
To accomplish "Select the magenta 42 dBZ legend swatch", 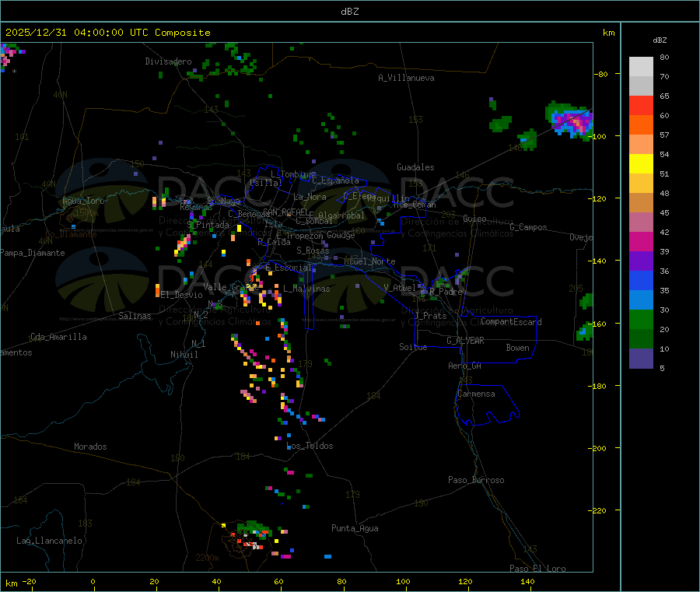I will pos(641,241).
